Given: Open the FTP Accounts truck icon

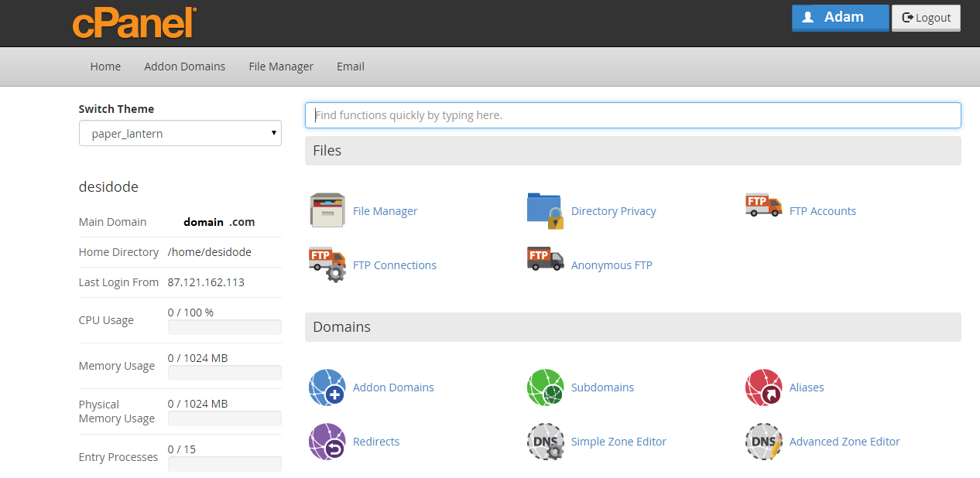Looking at the screenshot, I should click(764, 206).
